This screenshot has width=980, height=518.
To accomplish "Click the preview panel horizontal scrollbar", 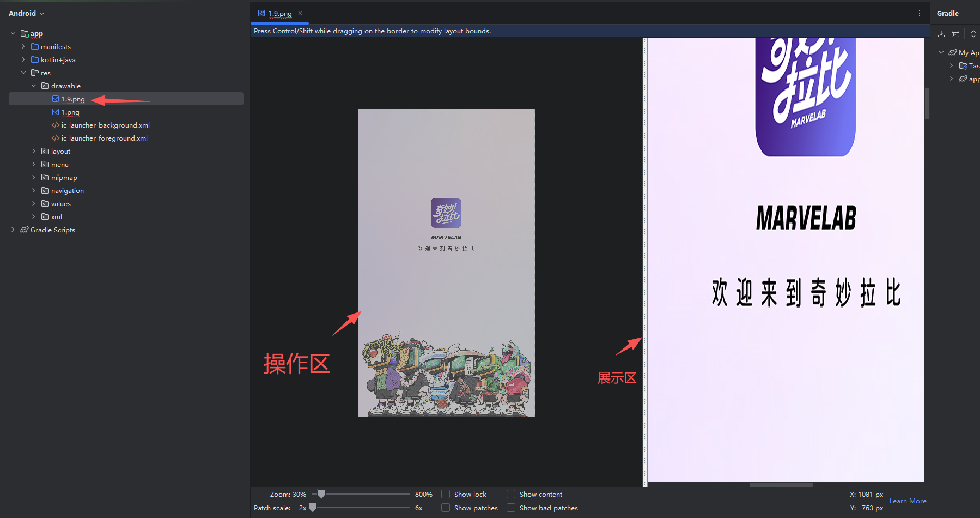I will 781,484.
